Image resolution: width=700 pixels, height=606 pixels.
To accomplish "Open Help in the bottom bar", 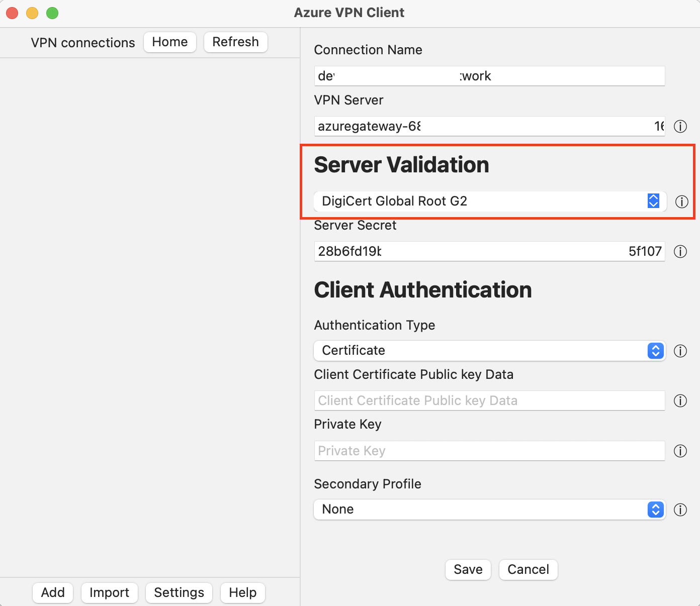I will [x=242, y=592].
